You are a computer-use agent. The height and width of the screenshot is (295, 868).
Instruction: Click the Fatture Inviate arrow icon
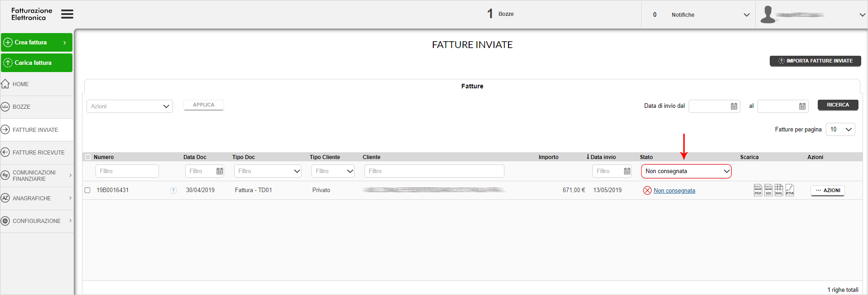click(x=5, y=130)
